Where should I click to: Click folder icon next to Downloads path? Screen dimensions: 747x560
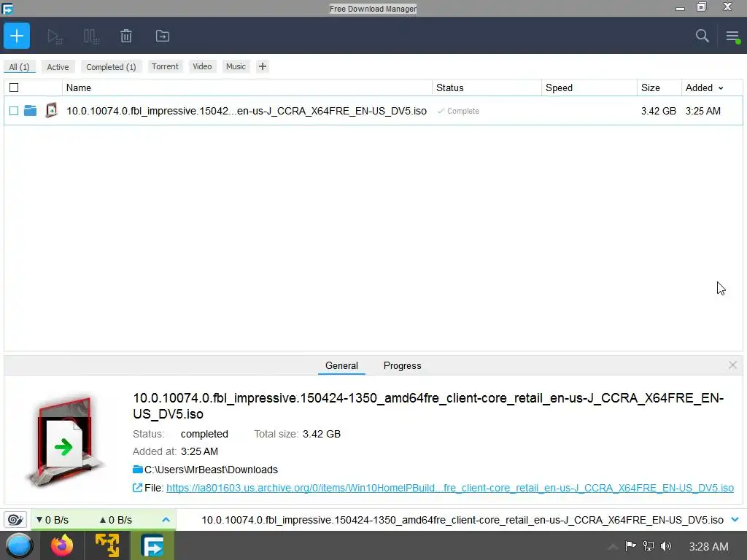pos(138,470)
